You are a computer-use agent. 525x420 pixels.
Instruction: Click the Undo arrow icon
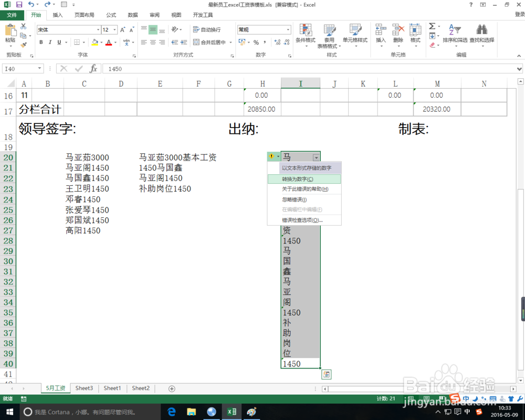coord(31,4)
